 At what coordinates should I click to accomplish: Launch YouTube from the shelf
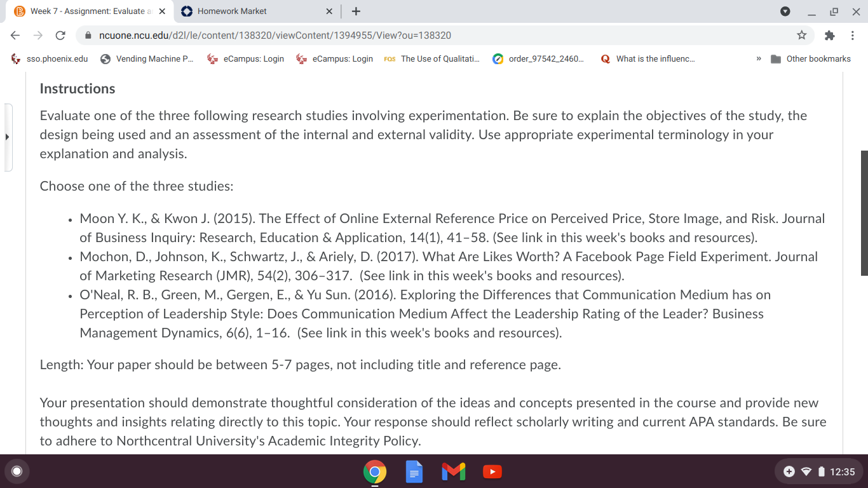(x=492, y=471)
